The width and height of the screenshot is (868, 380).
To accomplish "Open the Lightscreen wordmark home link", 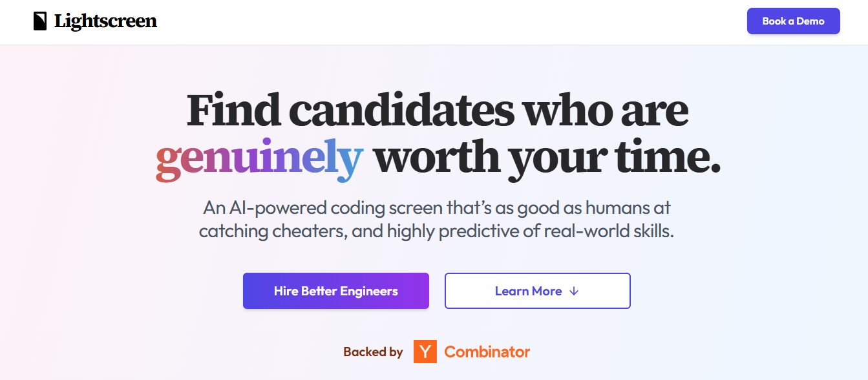I will point(105,21).
